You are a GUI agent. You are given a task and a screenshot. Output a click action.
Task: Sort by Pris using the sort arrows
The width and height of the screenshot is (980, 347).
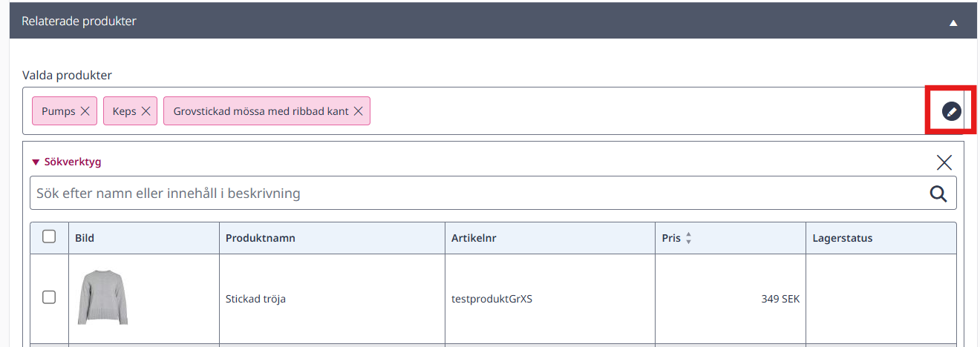pyautogui.click(x=688, y=239)
